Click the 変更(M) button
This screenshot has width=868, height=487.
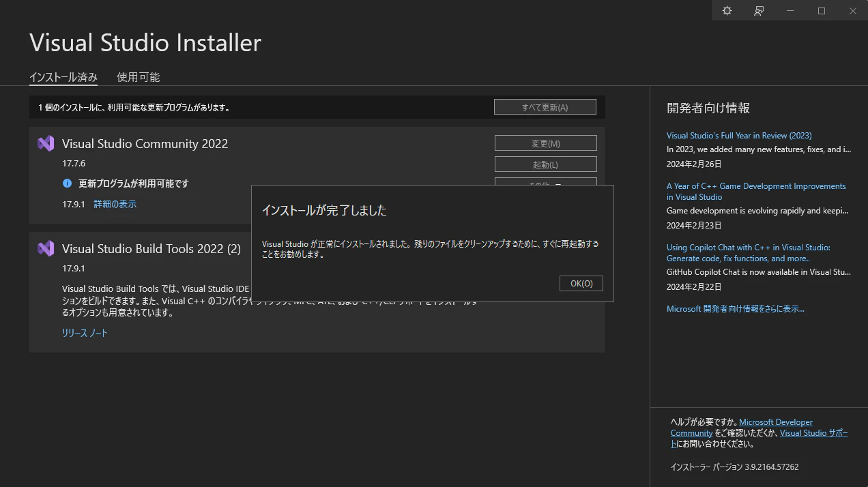pyautogui.click(x=546, y=143)
